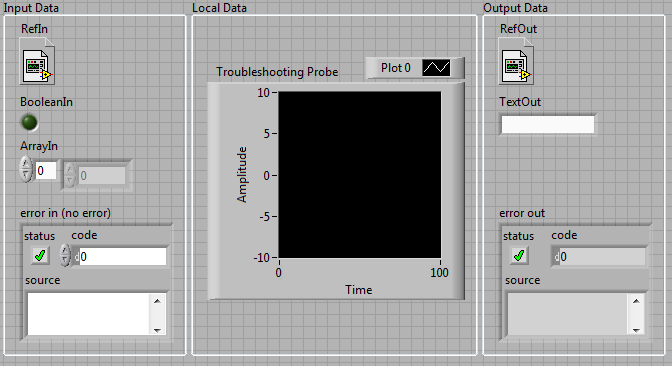Increment the error in code stepper
The width and height of the screenshot is (672, 366).
tap(65, 250)
